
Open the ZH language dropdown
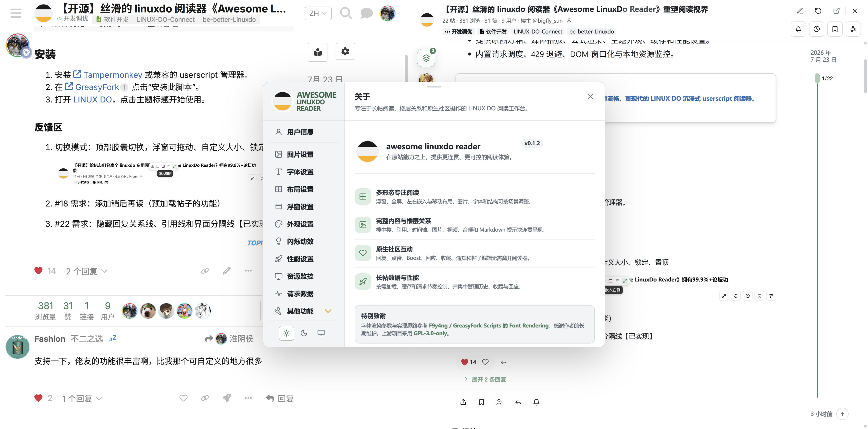(318, 14)
